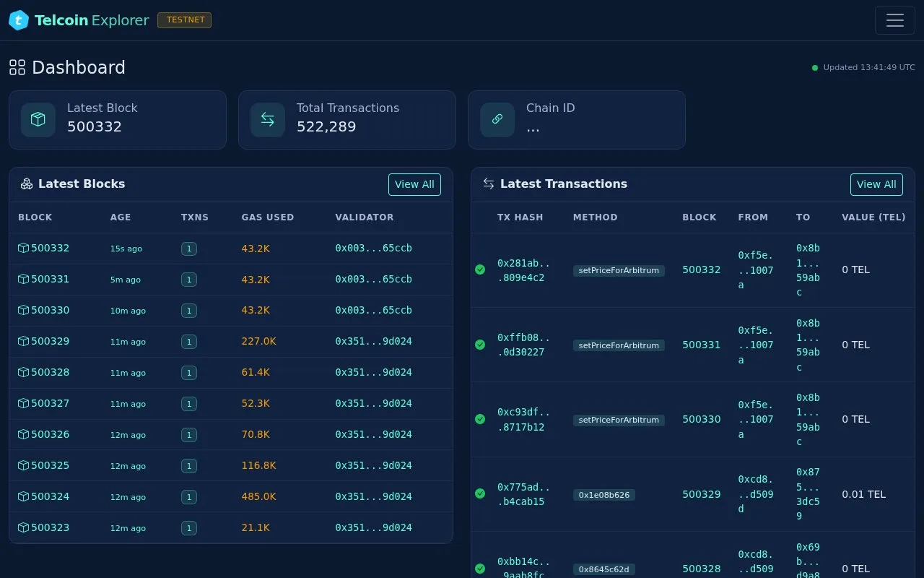The width and height of the screenshot is (924, 578).
Task: Open validator 0x003...65ccb on block 500332 row
Action: 373,249
